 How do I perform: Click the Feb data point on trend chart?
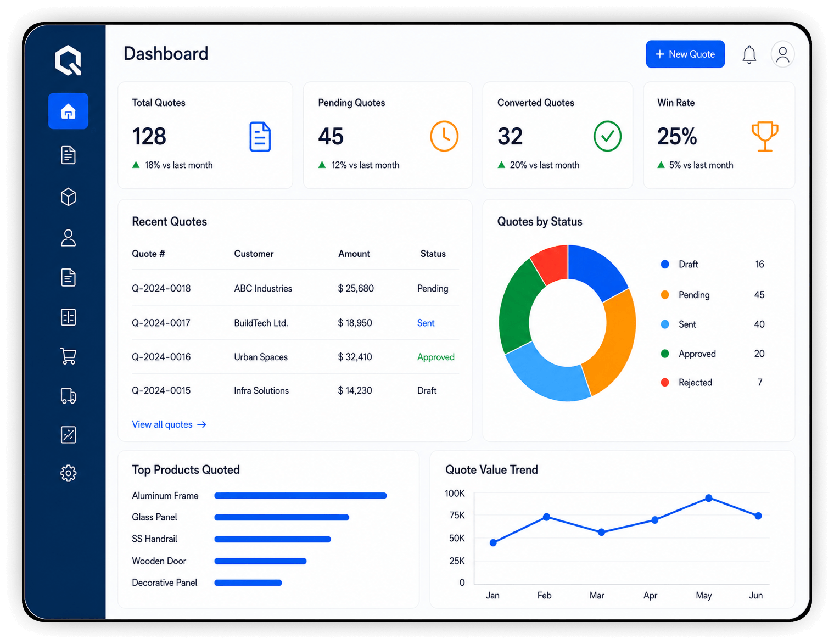pyautogui.click(x=546, y=517)
